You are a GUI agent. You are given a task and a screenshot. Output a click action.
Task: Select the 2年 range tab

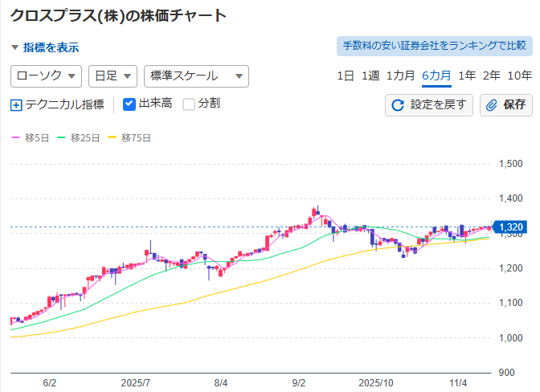(x=492, y=76)
